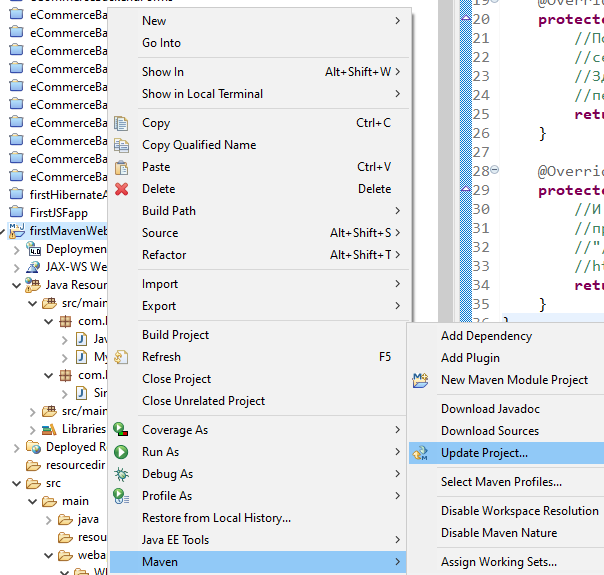This screenshot has width=604, height=575.
Task: Collapse the Java Resources node
Action: tap(16, 286)
